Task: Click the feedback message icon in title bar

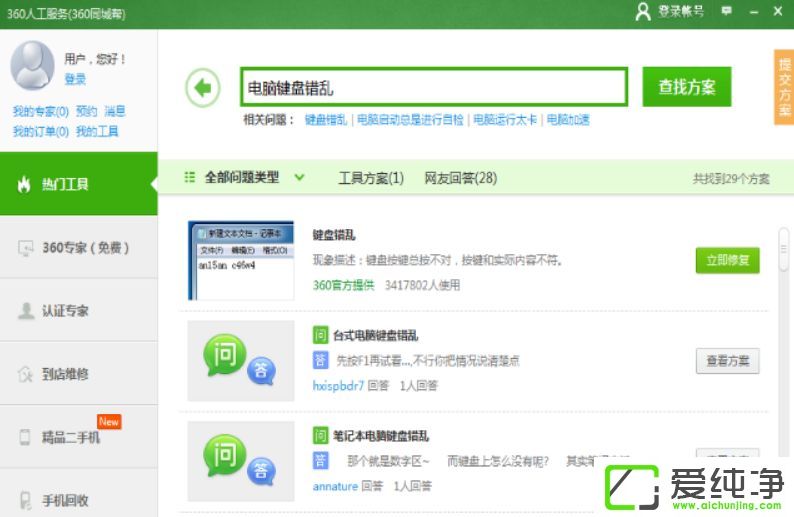Action: [726, 11]
